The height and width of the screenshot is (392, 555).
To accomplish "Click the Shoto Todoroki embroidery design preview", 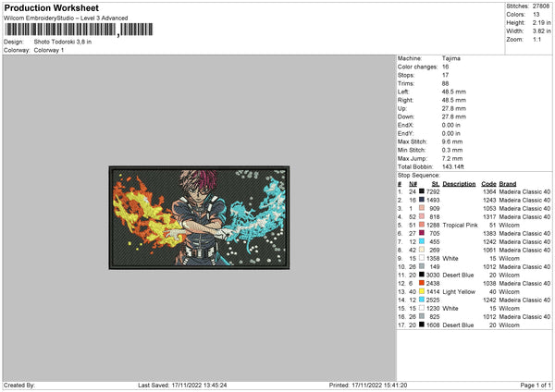I will (x=199, y=217).
